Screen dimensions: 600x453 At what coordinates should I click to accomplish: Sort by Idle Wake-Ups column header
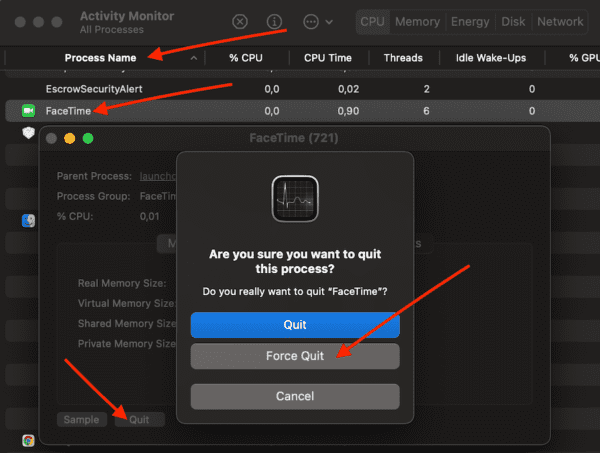(x=491, y=58)
